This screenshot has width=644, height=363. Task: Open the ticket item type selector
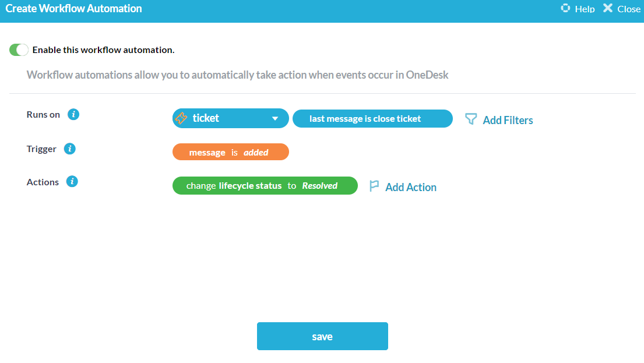tap(230, 118)
